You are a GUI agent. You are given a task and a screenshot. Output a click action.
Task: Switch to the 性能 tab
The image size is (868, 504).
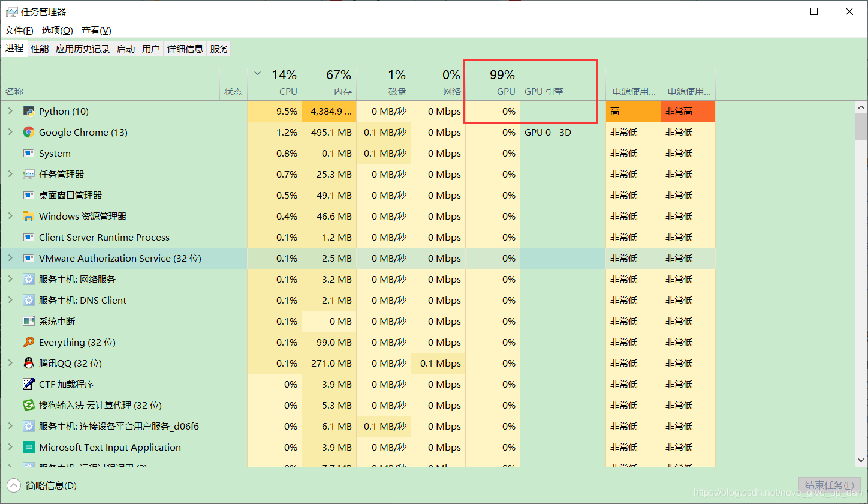coord(40,49)
